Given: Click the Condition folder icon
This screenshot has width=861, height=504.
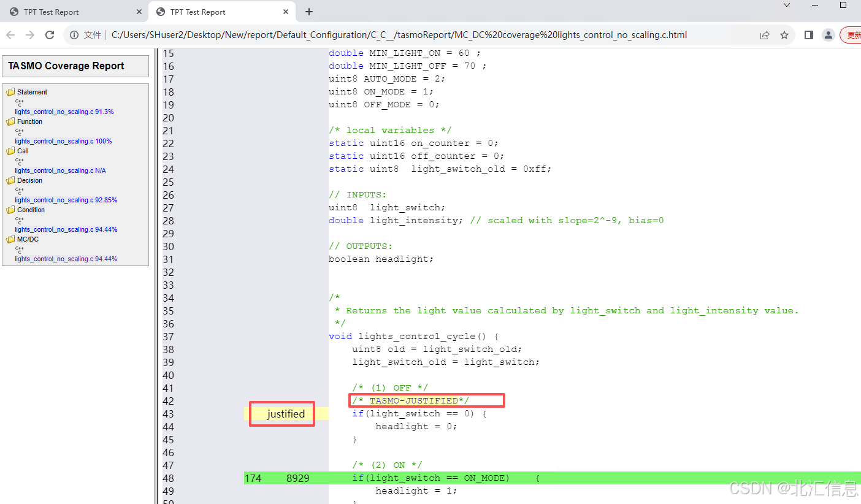Looking at the screenshot, I should pos(10,210).
